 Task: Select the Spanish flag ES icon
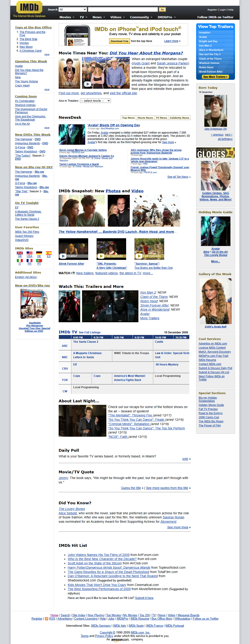click(49, 253)
